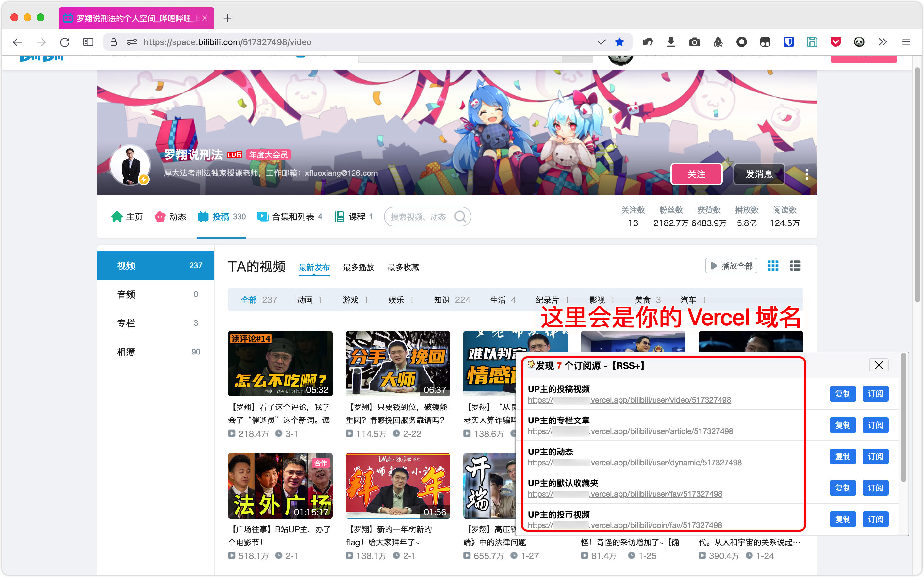Show more toolbar extensions overflow chevron
924x577 pixels.
[883, 42]
